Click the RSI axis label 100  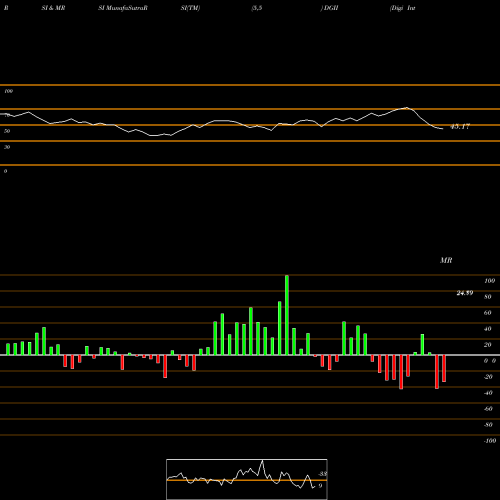(x=8, y=91)
